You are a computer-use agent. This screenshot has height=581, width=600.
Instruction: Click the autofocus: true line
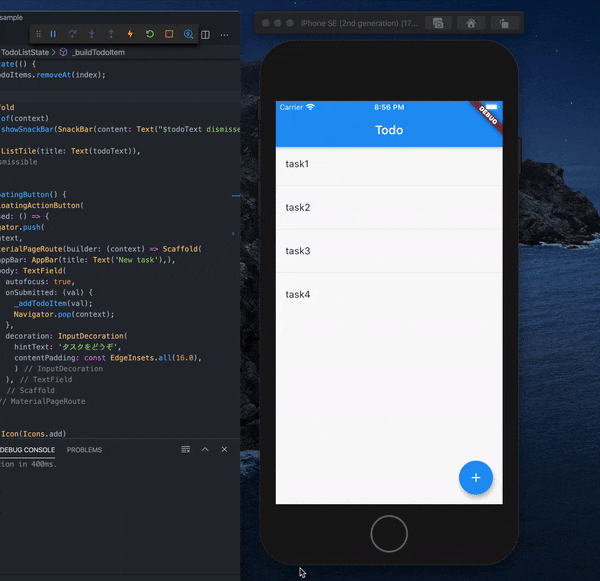[x=40, y=282]
